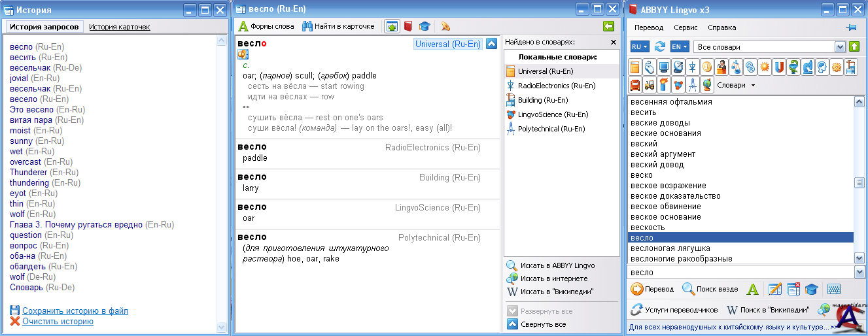Collapse the Universal (Ru-En) card entry
The width and height of the screenshot is (868, 336).
[491, 44]
